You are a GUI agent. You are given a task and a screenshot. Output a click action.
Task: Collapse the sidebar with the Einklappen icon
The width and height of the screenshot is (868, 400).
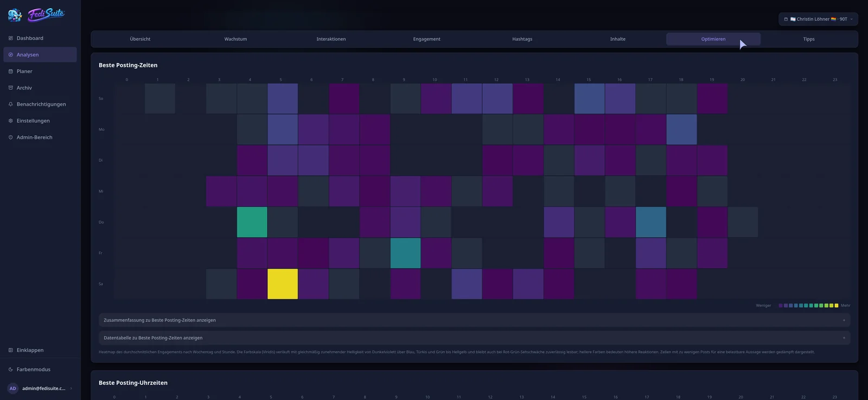tap(10, 350)
